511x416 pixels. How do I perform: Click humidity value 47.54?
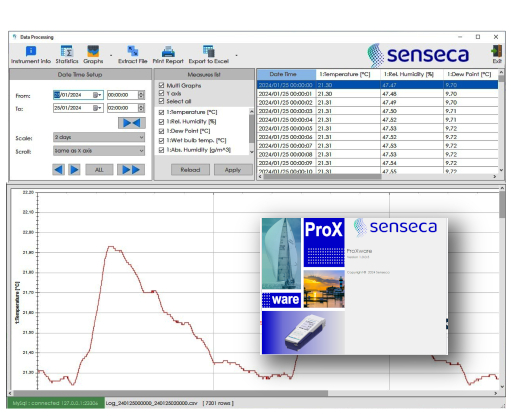(x=390, y=163)
